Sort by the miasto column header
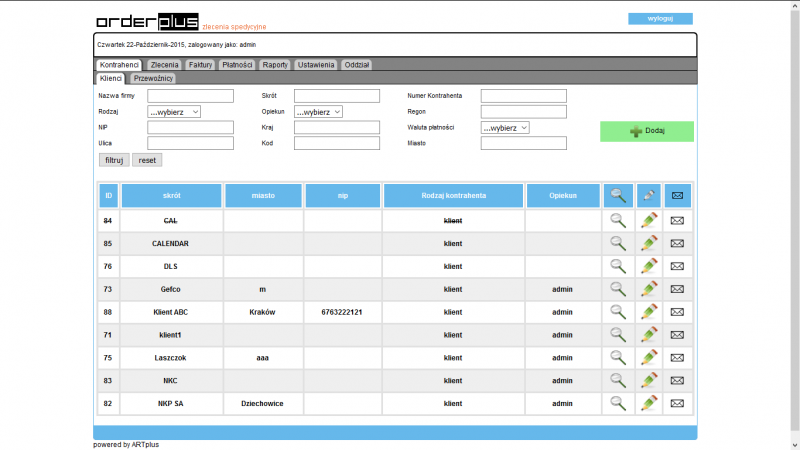The width and height of the screenshot is (800, 450). (x=263, y=195)
